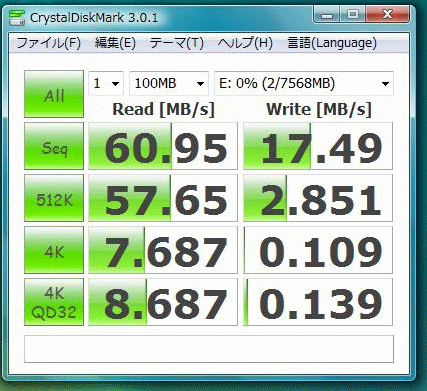Run all benchmarks with All button
427x391 pixels.
pyautogui.click(x=54, y=94)
